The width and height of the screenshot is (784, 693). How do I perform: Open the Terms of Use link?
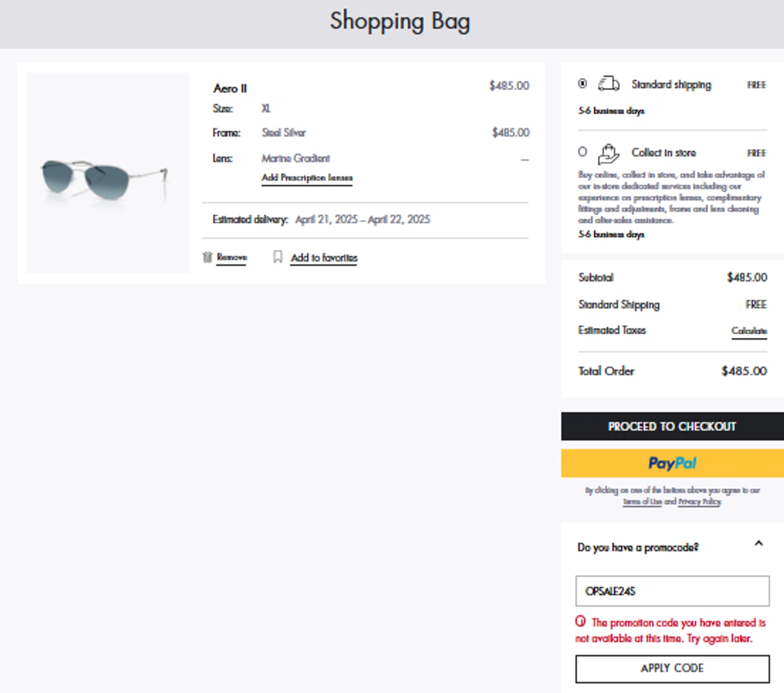[642, 502]
